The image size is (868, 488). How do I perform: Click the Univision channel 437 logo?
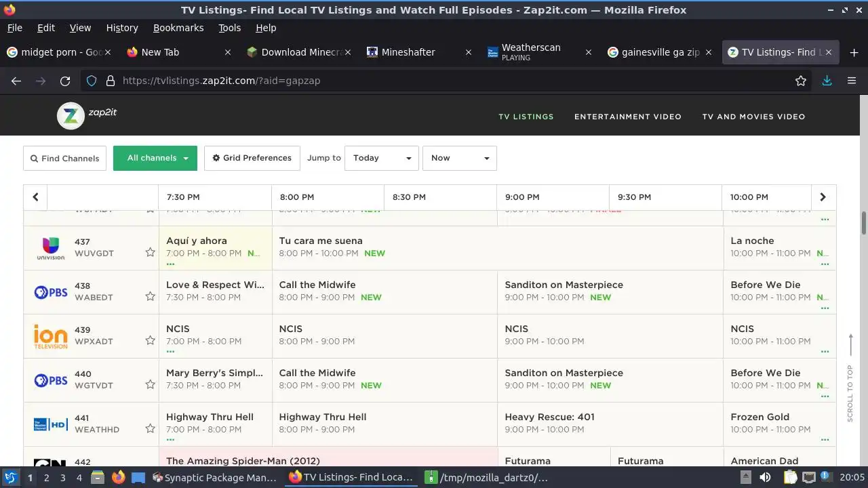coord(51,248)
